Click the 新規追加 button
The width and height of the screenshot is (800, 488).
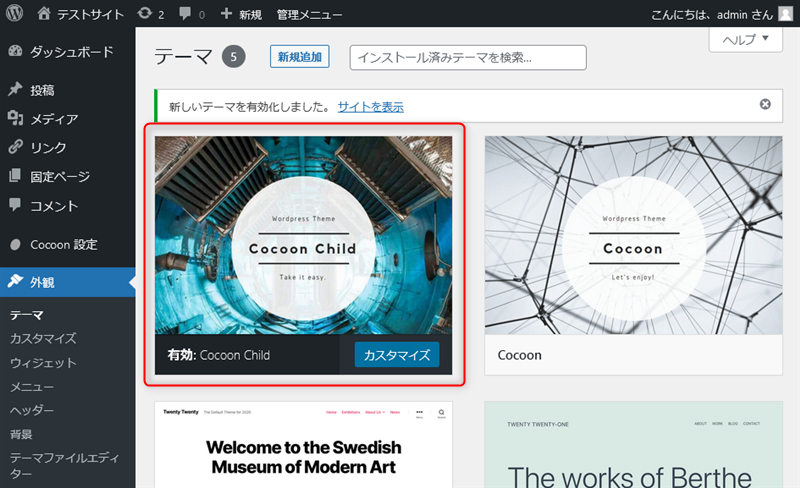[x=299, y=56]
